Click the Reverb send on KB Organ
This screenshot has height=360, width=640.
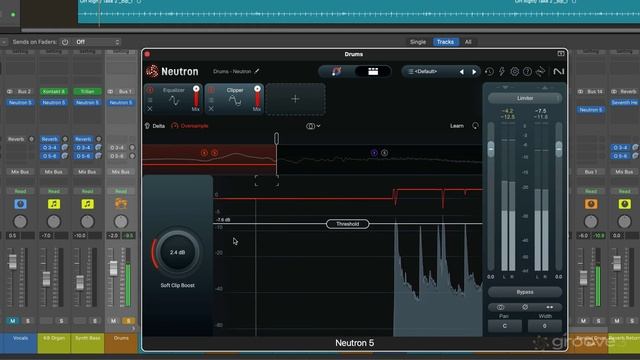pos(50,139)
